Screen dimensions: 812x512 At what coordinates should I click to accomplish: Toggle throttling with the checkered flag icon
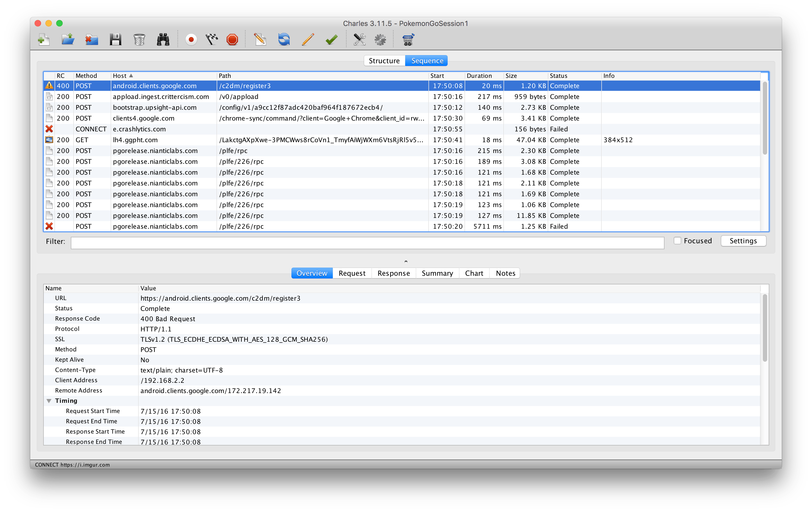[212, 39]
